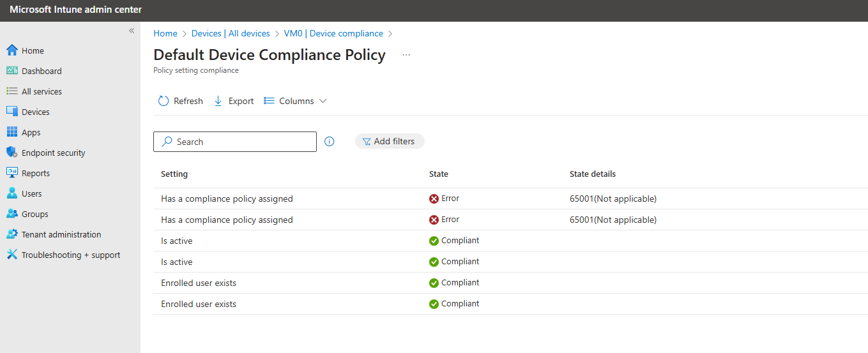
Task: Select Groups in the navigation menu
Action: [x=34, y=214]
